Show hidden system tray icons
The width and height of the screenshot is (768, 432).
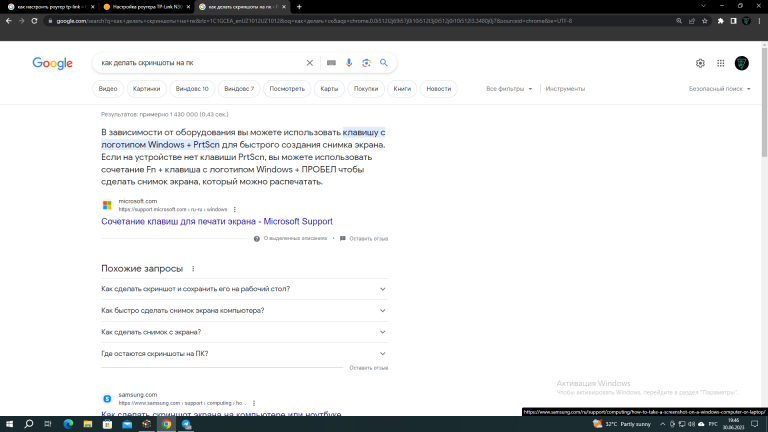(x=663, y=424)
